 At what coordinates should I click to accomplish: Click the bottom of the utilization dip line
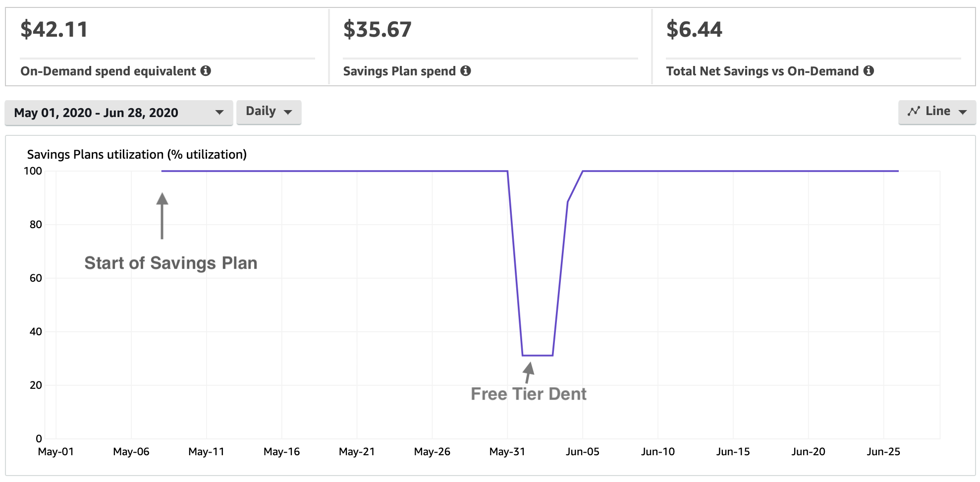[x=538, y=356]
